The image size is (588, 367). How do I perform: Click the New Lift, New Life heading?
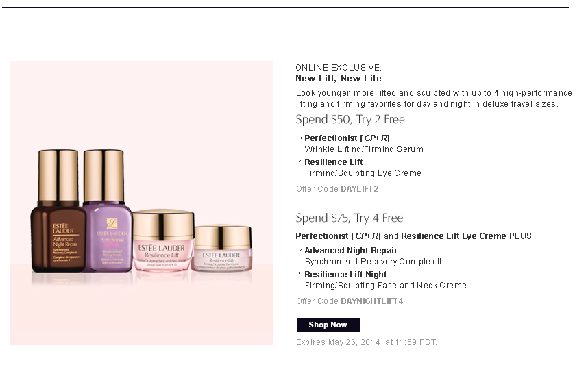coord(339,78)
